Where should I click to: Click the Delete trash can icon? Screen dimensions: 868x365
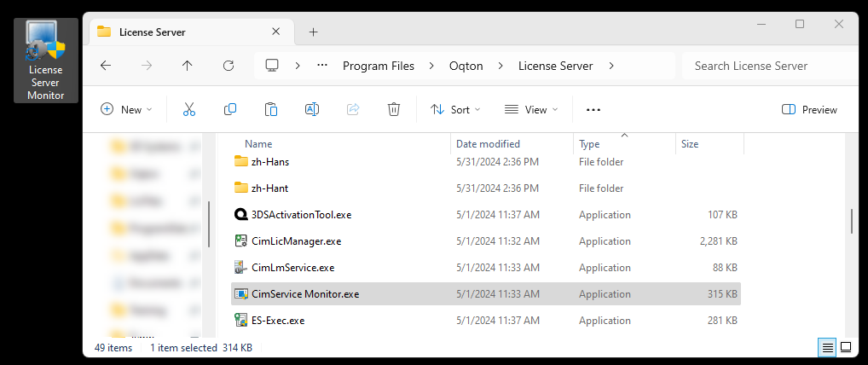(394, 109)
